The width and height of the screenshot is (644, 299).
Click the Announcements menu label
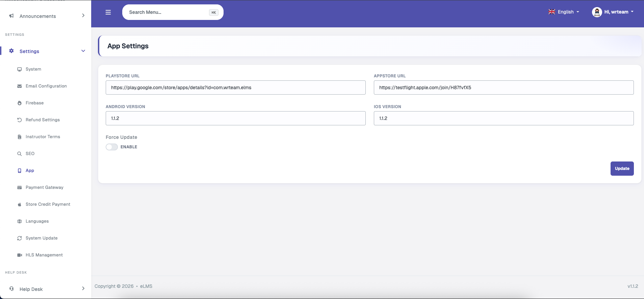38,16
